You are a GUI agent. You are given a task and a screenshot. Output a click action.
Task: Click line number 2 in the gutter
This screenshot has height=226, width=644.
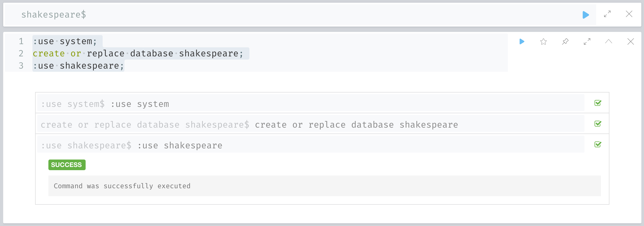(x=21, y=53)
